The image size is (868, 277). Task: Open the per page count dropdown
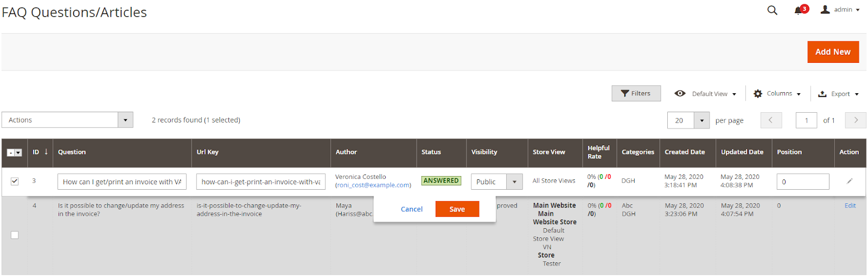pos(701,120)
